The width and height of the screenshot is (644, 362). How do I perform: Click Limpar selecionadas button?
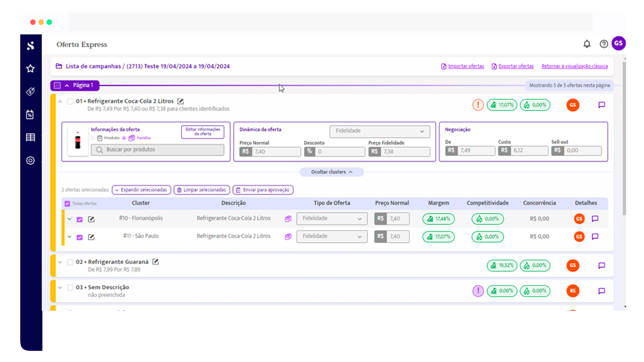(202, 190)
